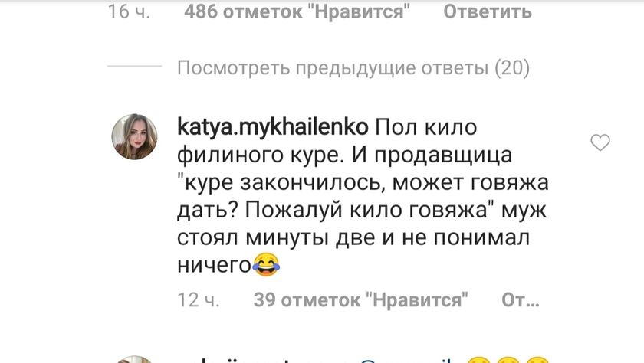The width and height of the screenshot is (644, 363).
Task: Tap the last emoji in the bottom comment
Action: [537, 360]
